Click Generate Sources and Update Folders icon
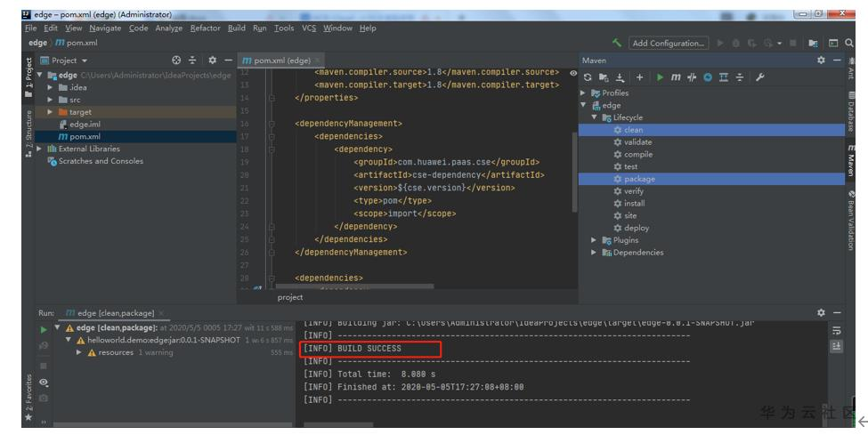The image size is (868, 435). (x=604, y=77)
